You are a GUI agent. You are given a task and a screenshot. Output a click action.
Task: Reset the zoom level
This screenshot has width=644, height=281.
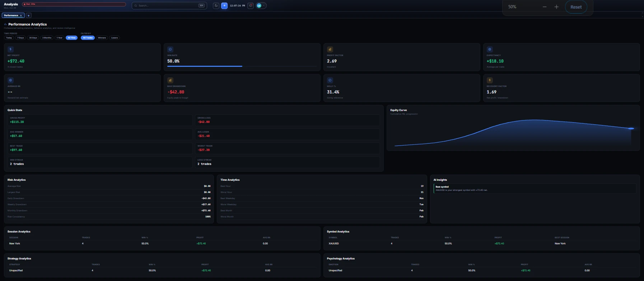(x=576, y=7)
